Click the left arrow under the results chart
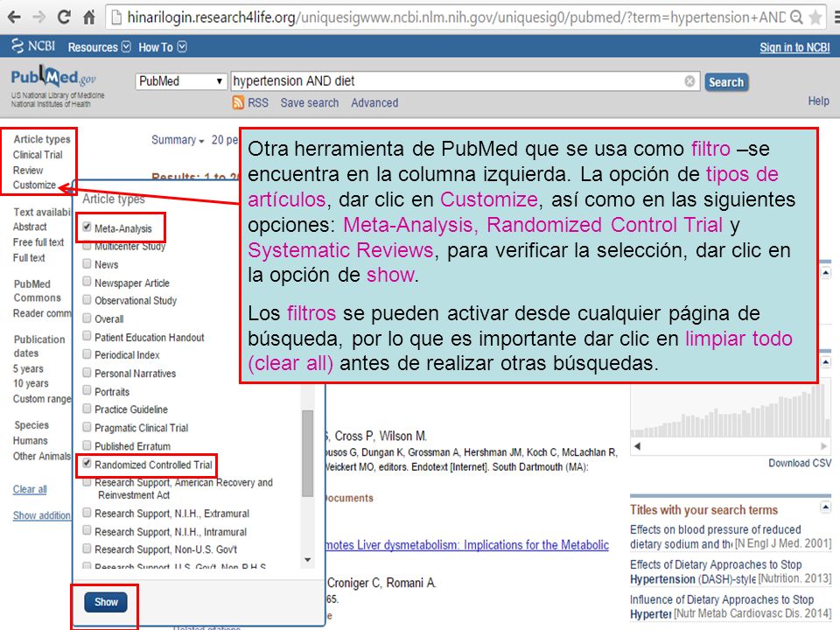Screen dimensions: 840x630 pos(637,446)
